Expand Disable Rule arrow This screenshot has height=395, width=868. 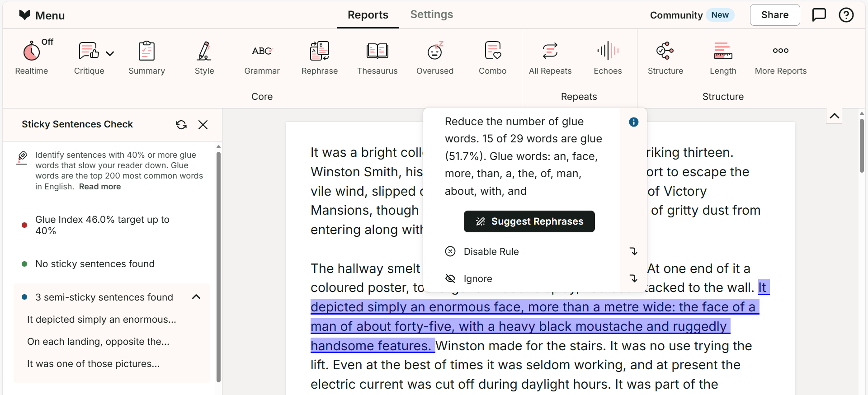[x=633, y=251]
